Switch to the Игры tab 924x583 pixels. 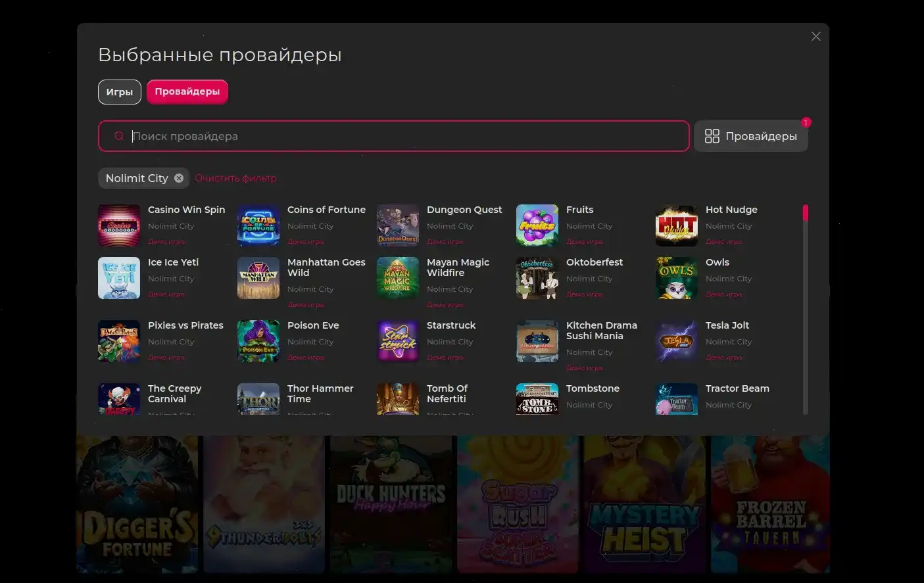(x=119, y=91)
